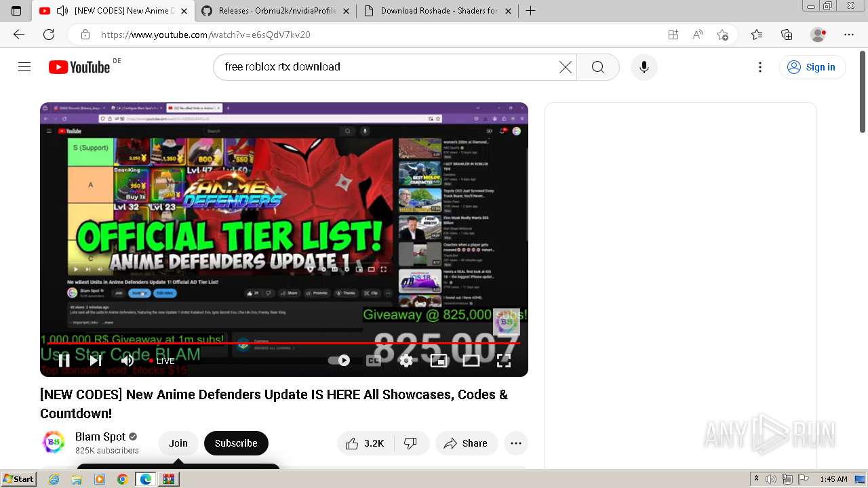Open player settings gear
This screenshot has height=488, width=868.
point(406,361)
